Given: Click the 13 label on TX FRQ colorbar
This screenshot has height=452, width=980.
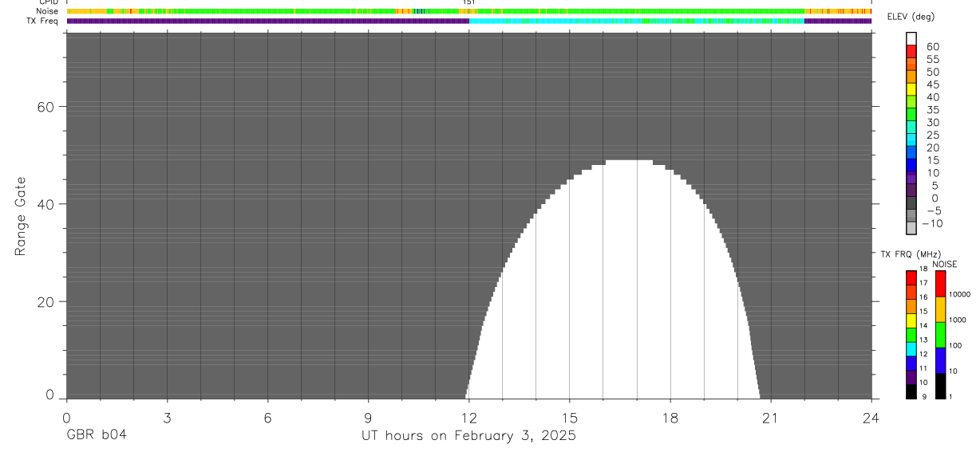Looking at the screenshot, I should [x=923, y=340].
